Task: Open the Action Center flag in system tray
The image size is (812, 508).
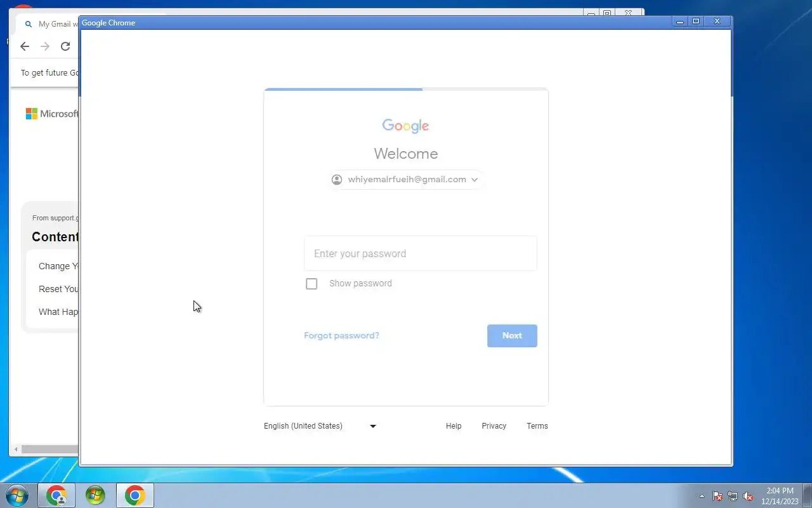Action: pyautogui.click(x=717, y=497)
